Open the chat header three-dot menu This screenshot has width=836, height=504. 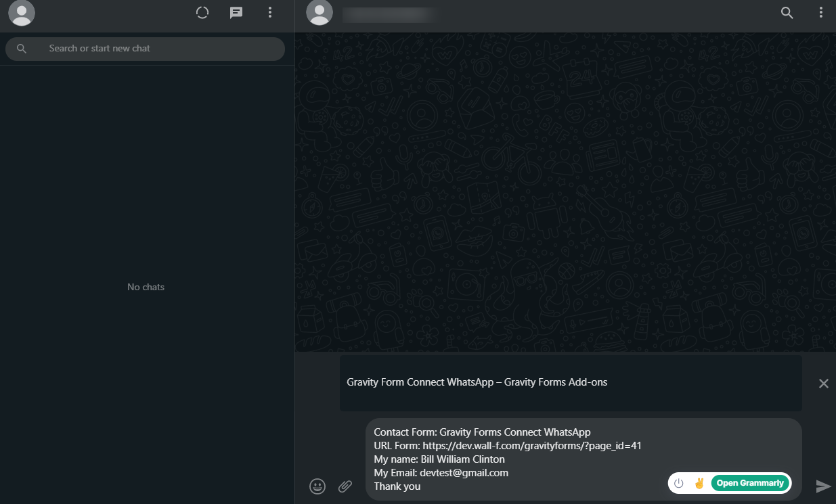tap(821, 13)
